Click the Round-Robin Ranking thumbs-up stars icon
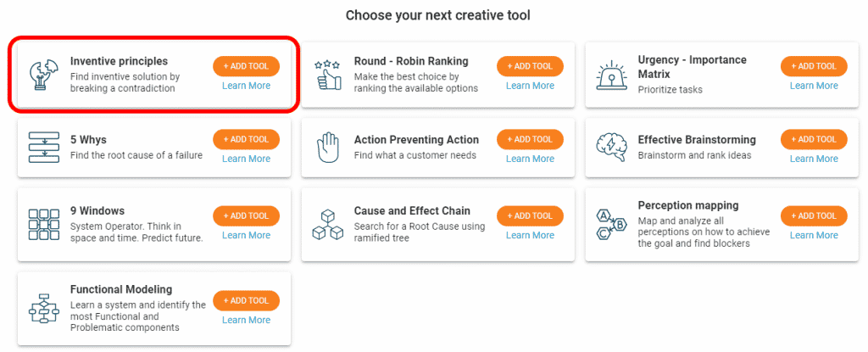 point(328,75)
